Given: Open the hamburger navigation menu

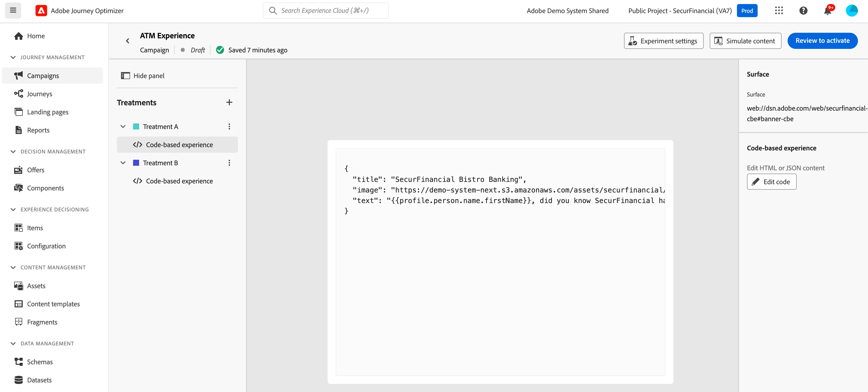Looking at the screenshot, I should coord(13,10).
